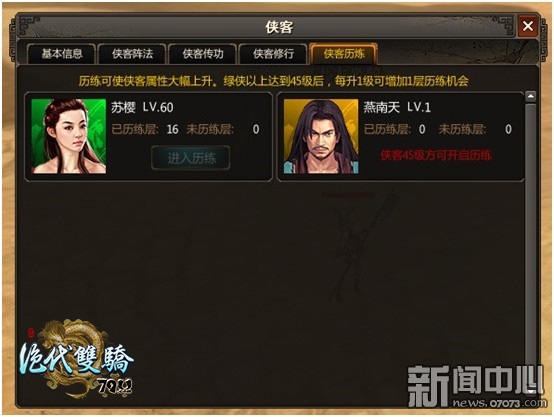The height and width of the screenshot is (417, 554).
Task: Open the 侠客传功 tab
Action: tap(203, 54)
